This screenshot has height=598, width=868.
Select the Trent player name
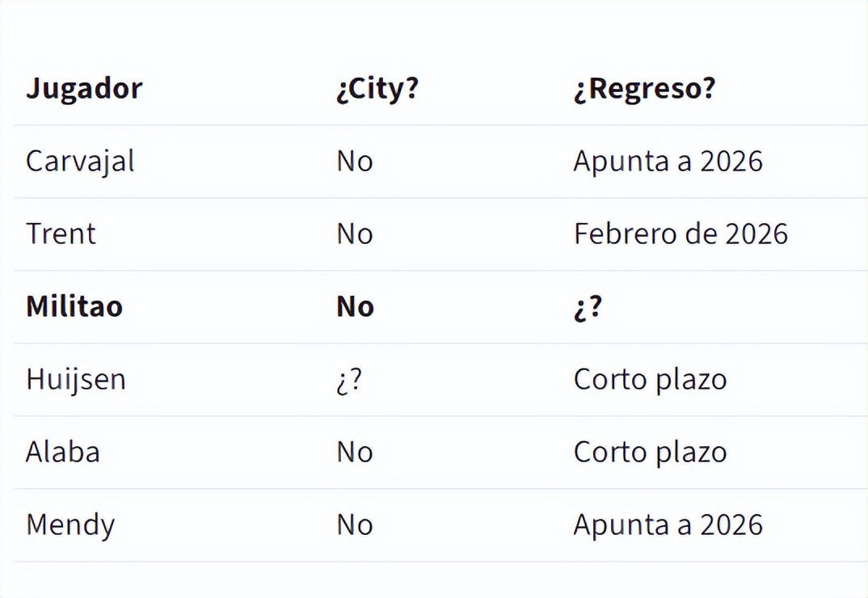point(61,234)
